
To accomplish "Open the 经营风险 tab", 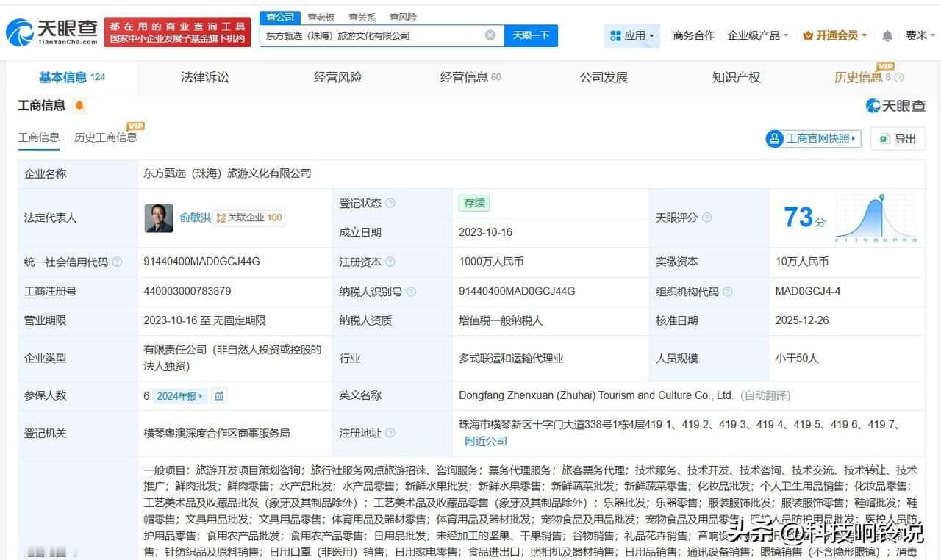I will [x=338, y=78].
